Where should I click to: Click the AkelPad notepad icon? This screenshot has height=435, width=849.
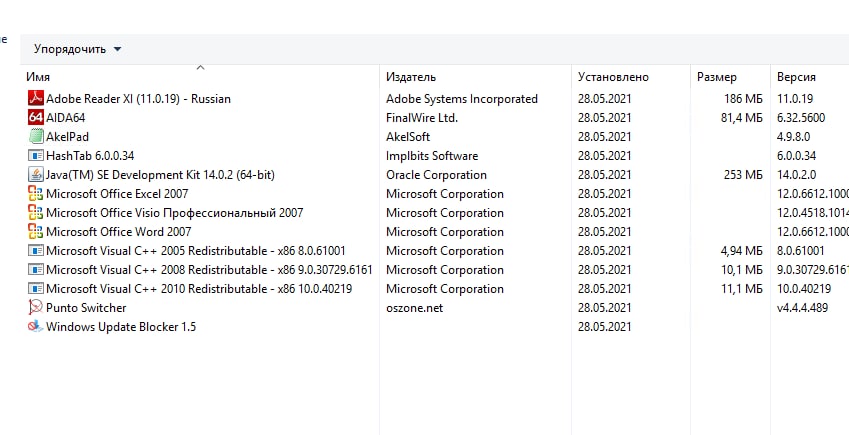(35, 137)
